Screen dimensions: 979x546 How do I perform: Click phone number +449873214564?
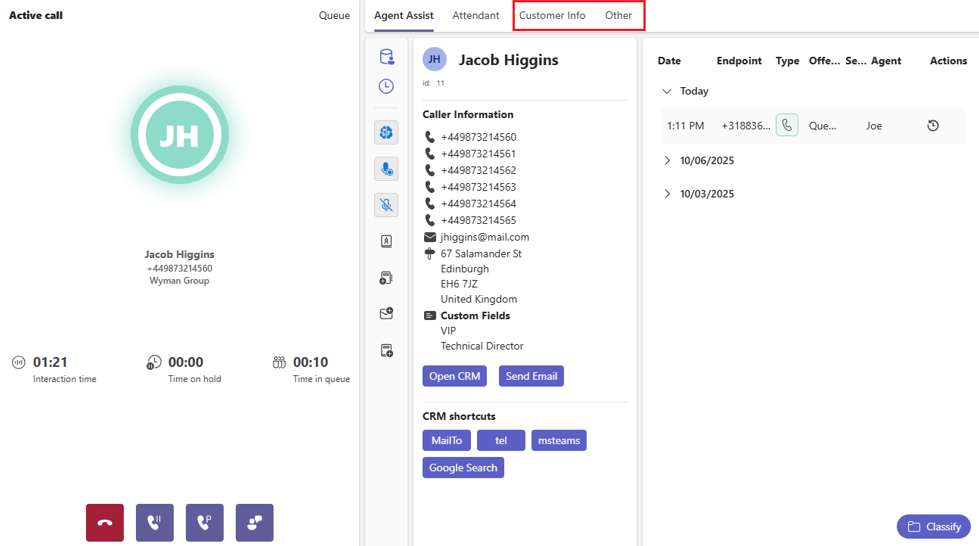pos(478,204)
